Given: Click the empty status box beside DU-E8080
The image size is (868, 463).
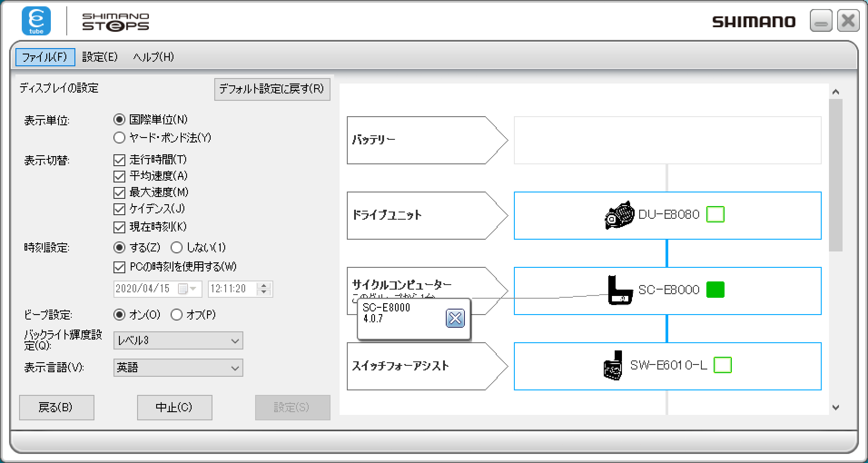Looking at the screenshot, I should click(x=715, y=214).
